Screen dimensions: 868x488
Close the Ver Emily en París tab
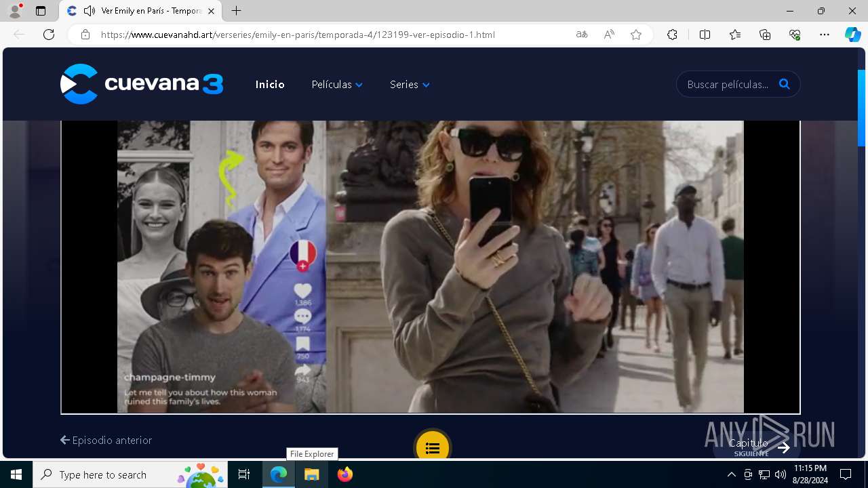(x=212, y=11)
